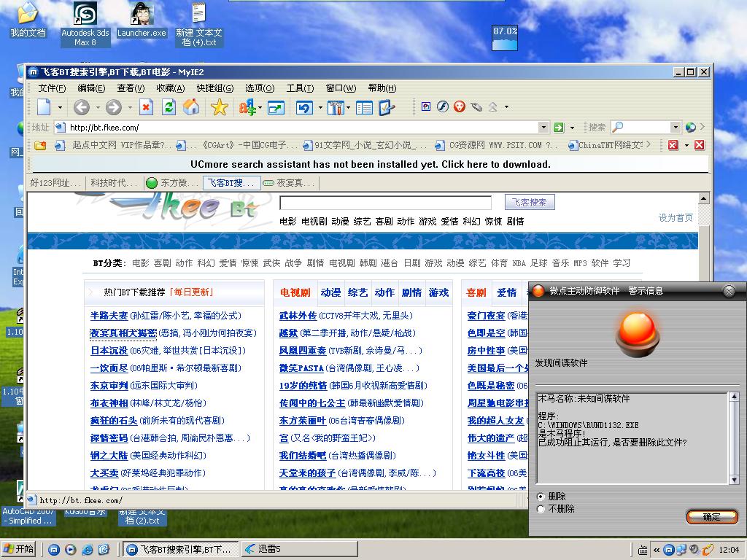
Task: Click the red face popup-blocker icon
Action: pyautogui.click(x=460, y=106)
